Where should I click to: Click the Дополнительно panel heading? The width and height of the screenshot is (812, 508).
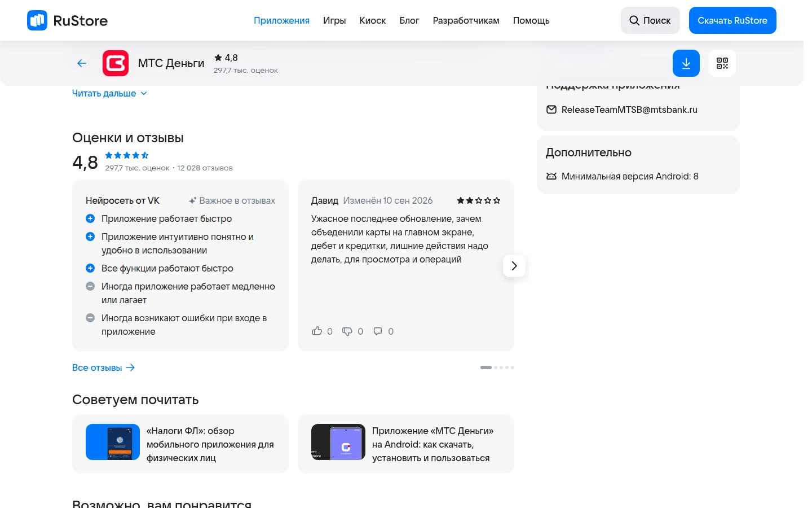click(589, 152)
